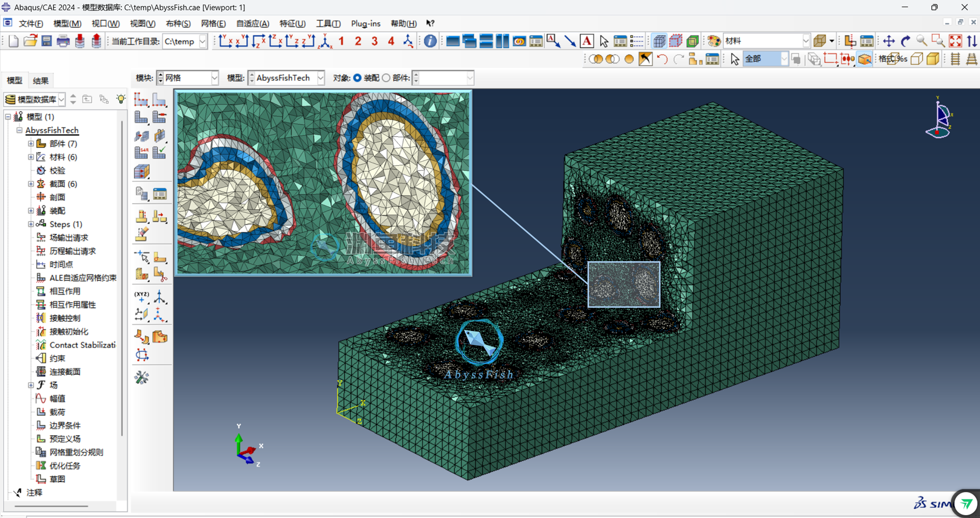The image size is (980, 518).
Task: Select the text annotation tool
Action: click(x=587, y=41)
